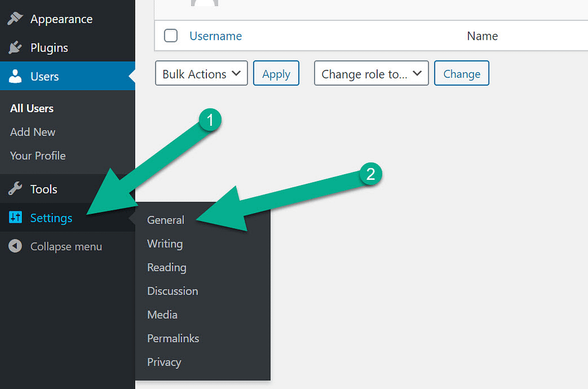Click the Change button
Image resolution: width=588 pixels, height=389 pixels.
tap(462, 73)
